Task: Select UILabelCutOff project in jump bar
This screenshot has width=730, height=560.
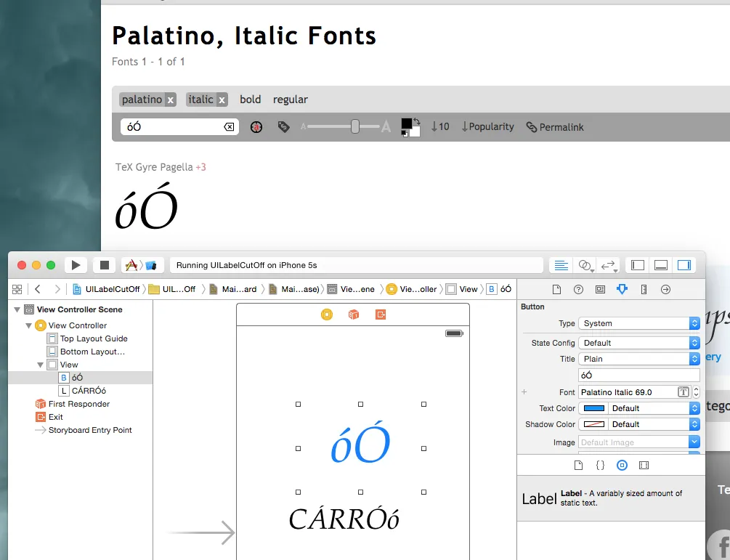Action: tap(107, 289)
